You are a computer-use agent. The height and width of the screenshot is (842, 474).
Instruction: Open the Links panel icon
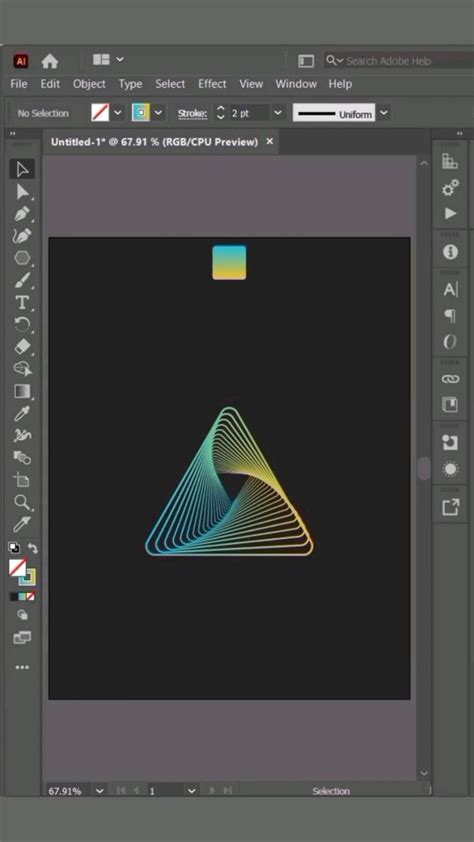(x=450, y=379)
